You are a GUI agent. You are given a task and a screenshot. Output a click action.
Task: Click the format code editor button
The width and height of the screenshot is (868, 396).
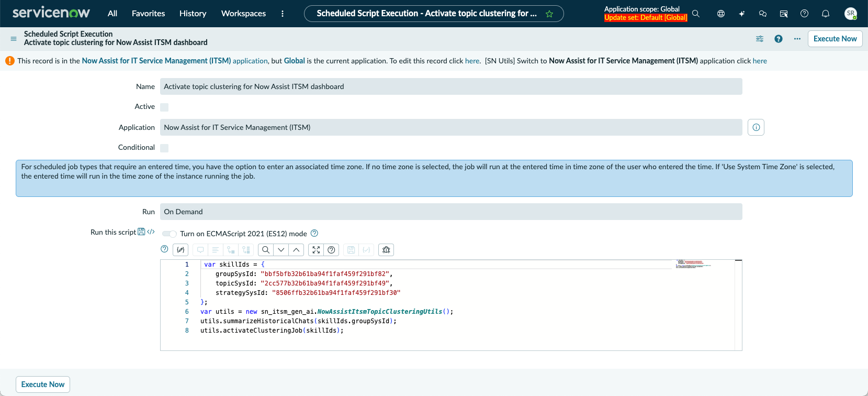pos(215,250)
